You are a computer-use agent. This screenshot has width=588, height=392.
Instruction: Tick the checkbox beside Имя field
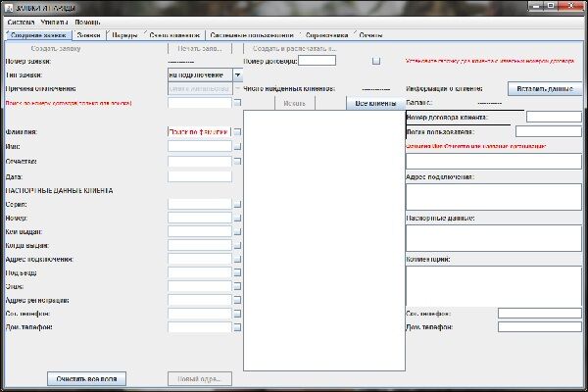pos(237,146)
